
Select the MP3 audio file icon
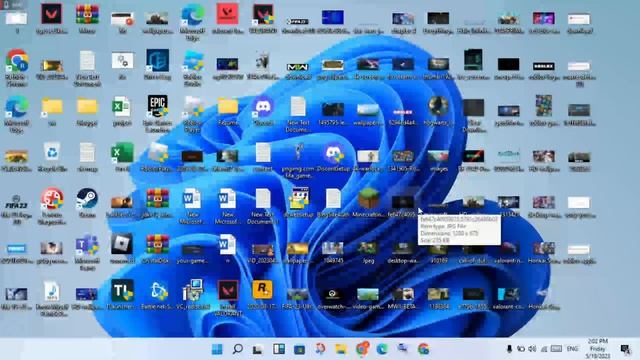tap(51, 291)
